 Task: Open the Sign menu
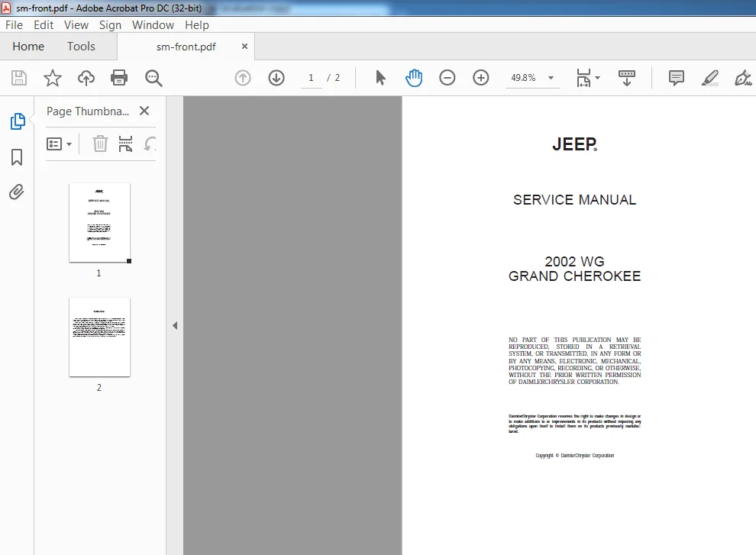point(110,25)
